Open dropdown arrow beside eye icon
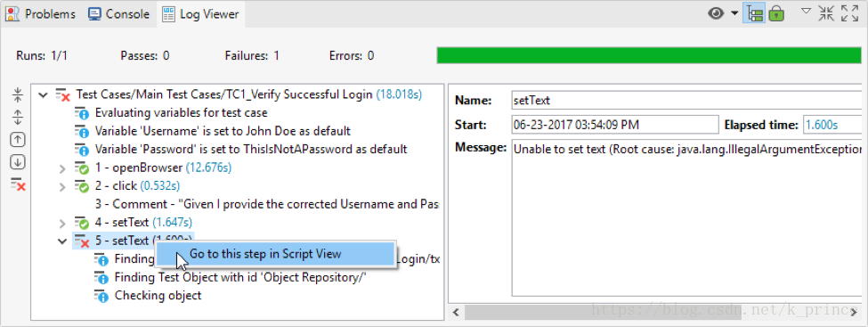 pyautogui.click(x=734, y=13)
